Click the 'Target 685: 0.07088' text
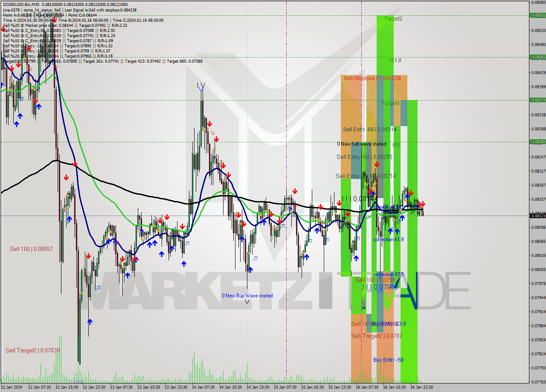This screenshot has width=546, height=392. click(x=184, y=61)
